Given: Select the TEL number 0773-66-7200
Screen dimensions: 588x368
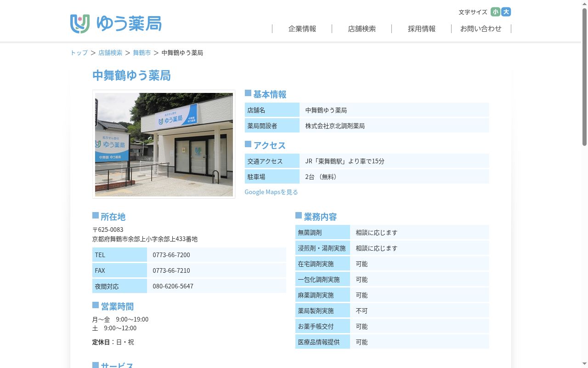Looking at the screenshot, I should pos(171,255).
